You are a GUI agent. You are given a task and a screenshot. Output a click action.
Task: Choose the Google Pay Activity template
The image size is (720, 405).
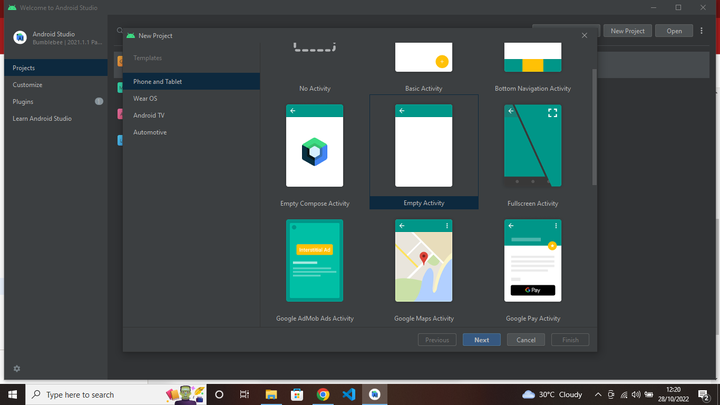(532, 260)
